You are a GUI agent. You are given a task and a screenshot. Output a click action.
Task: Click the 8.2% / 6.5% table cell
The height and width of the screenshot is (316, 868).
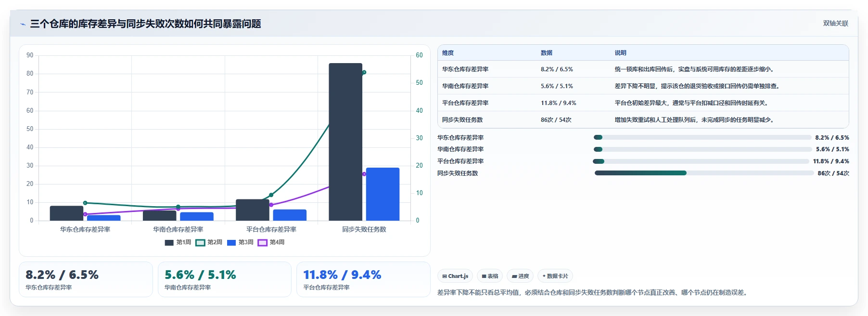click(557, 69)
